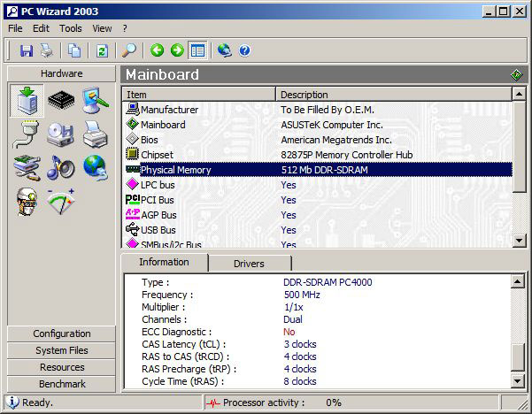Screen dimensions: 532x414
Task: Select the Mainboard hardware icon
Action: coord(27,101)
